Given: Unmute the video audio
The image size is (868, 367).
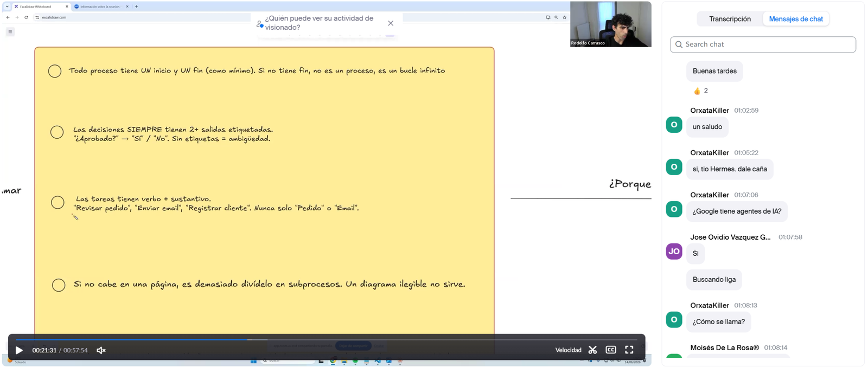Looking at the screenshot, I should coord(101,350).
